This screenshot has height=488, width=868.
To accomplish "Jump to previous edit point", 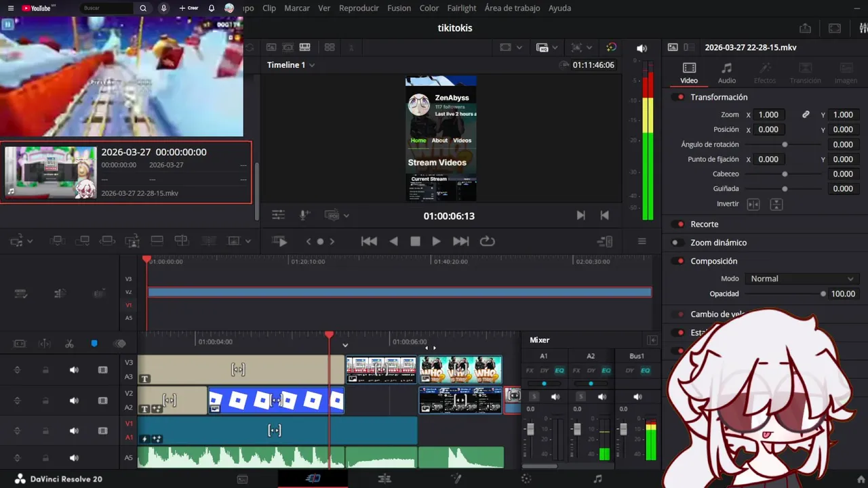I will 604,215.
